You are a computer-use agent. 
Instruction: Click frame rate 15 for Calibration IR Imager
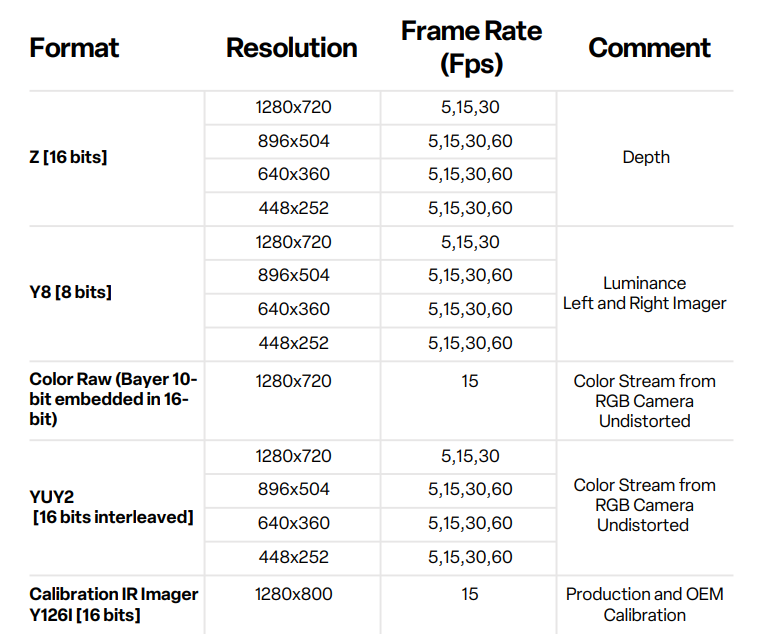tap(470, 594)
